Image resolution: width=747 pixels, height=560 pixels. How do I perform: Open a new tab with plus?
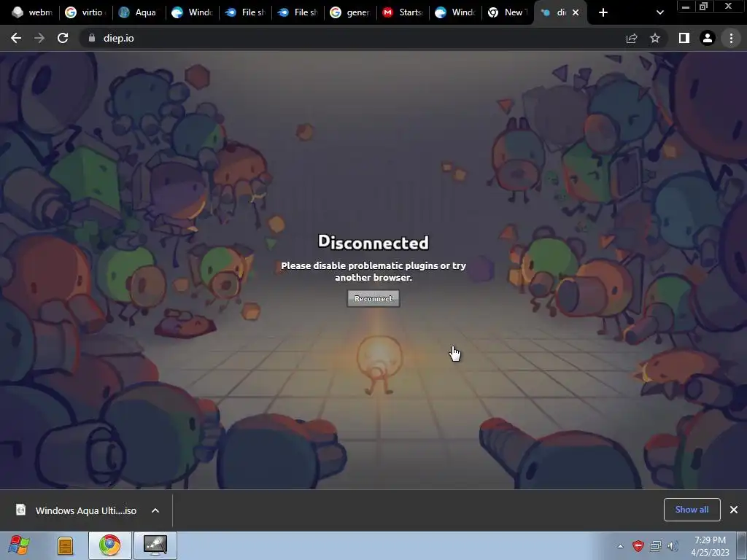tap(603, 12)
